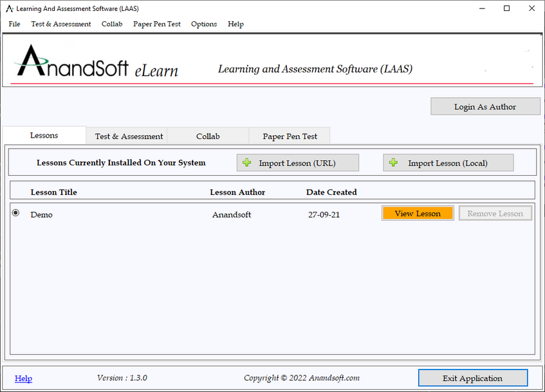The height and width of the screenshot is (392, 545).
Task: Follow the Help link in the footer
Action: [24, 378]
